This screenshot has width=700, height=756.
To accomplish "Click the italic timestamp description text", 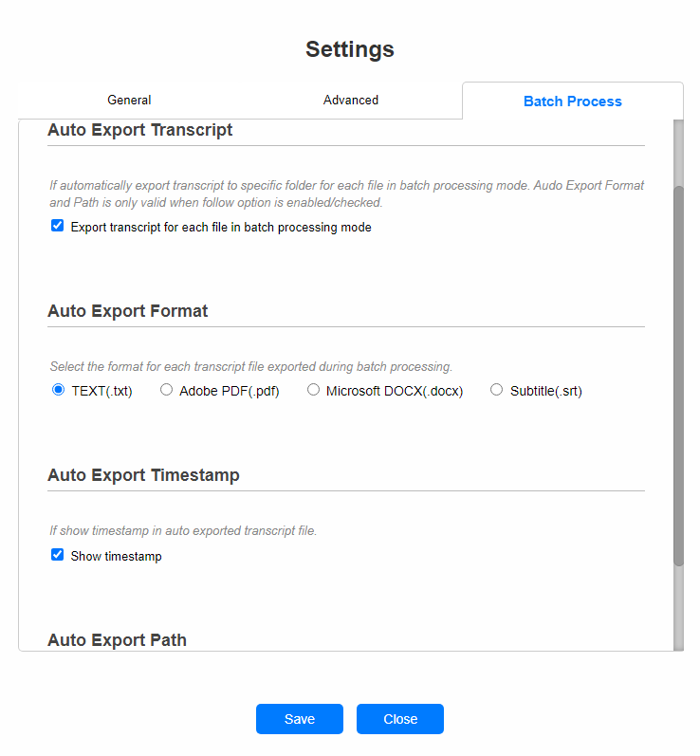I will [183, 531].
